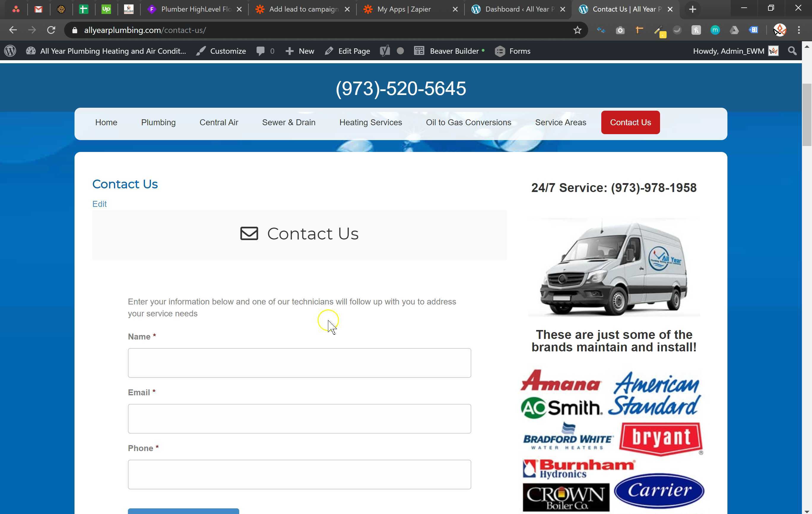Select the Heating Services menu item

click(371, 123)
